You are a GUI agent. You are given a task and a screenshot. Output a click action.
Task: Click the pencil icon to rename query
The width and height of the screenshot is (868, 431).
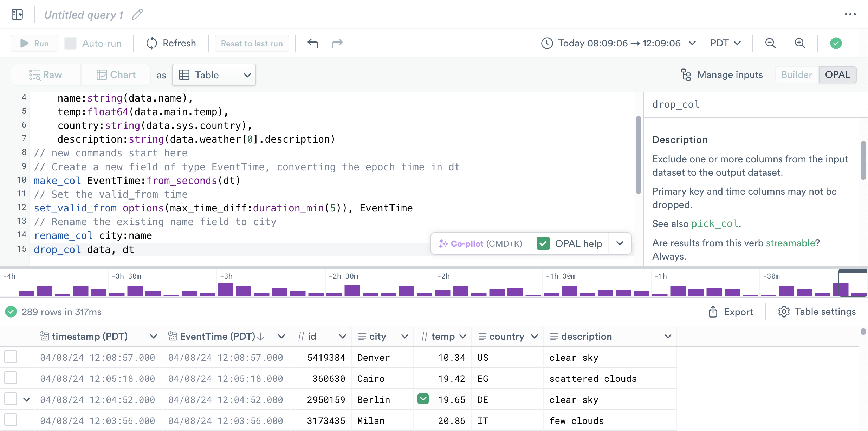tap(137, 14)
